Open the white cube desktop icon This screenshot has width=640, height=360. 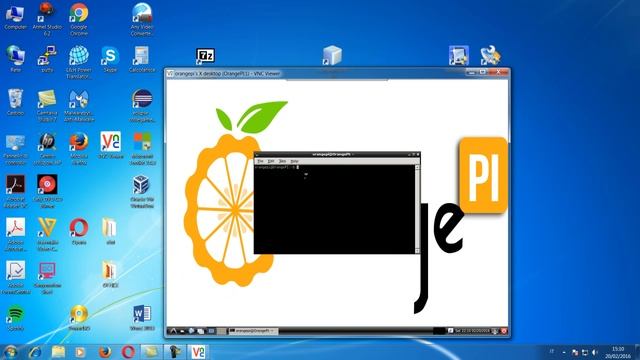pos(332,56)
